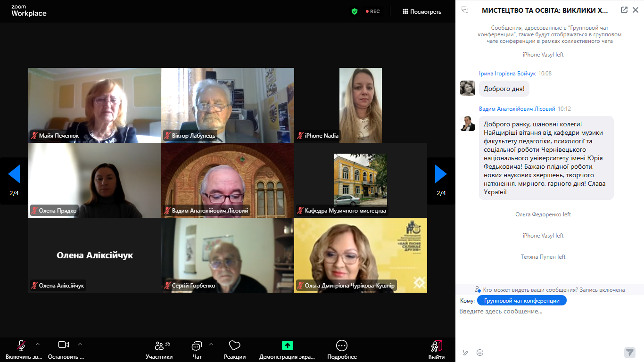Viewport: 644px width, 362px height.
Task: Click the Zoom Workplace logo
Action: 29,11
